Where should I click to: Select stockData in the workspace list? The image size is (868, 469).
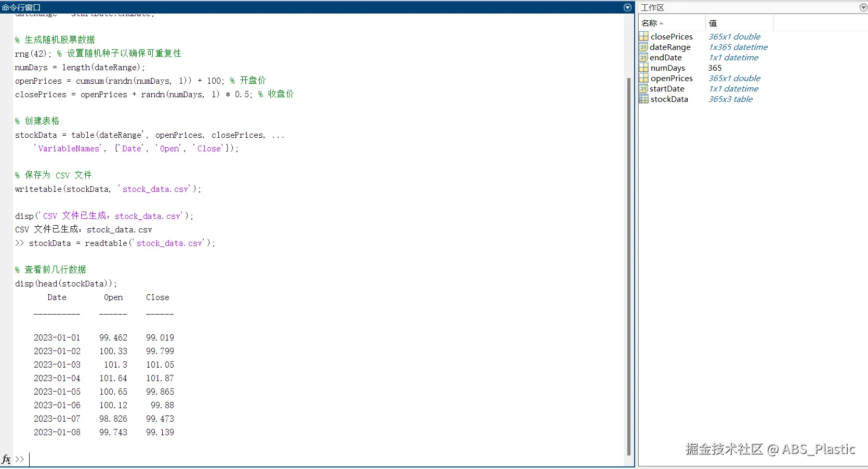669,99
